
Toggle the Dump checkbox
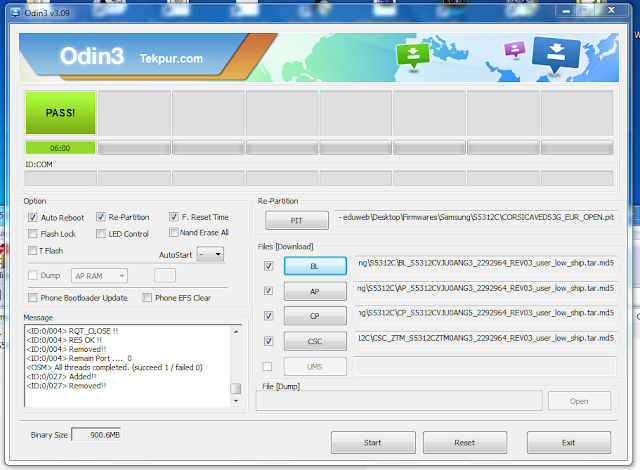click(33, 275)
